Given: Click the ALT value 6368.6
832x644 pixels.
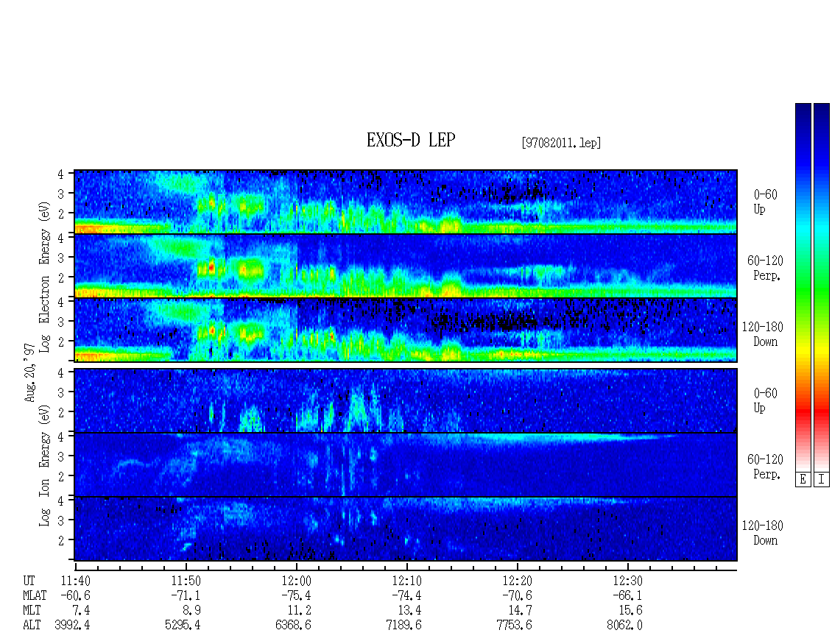Looking at the screenshot, I should pos(294,625).
